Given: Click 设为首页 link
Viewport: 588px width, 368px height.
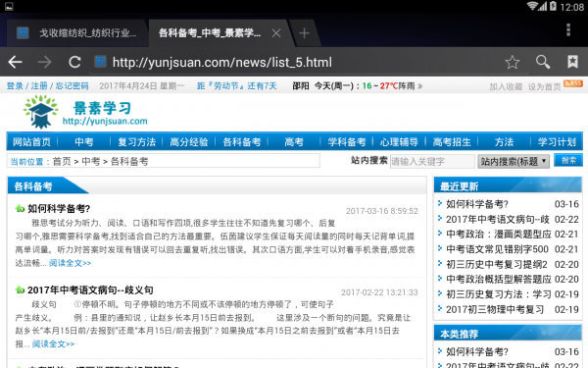Looking at the screenshot, I should (x=545, y=86).
